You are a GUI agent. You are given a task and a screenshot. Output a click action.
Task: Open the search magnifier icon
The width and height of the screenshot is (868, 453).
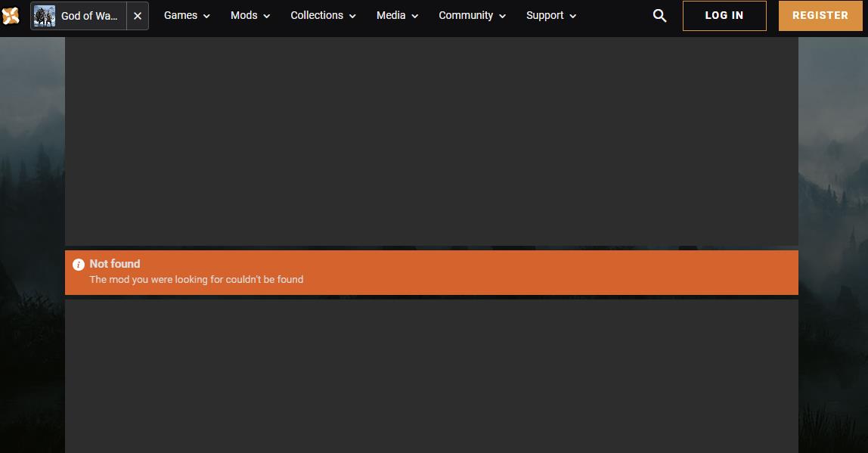click(659, 16)
